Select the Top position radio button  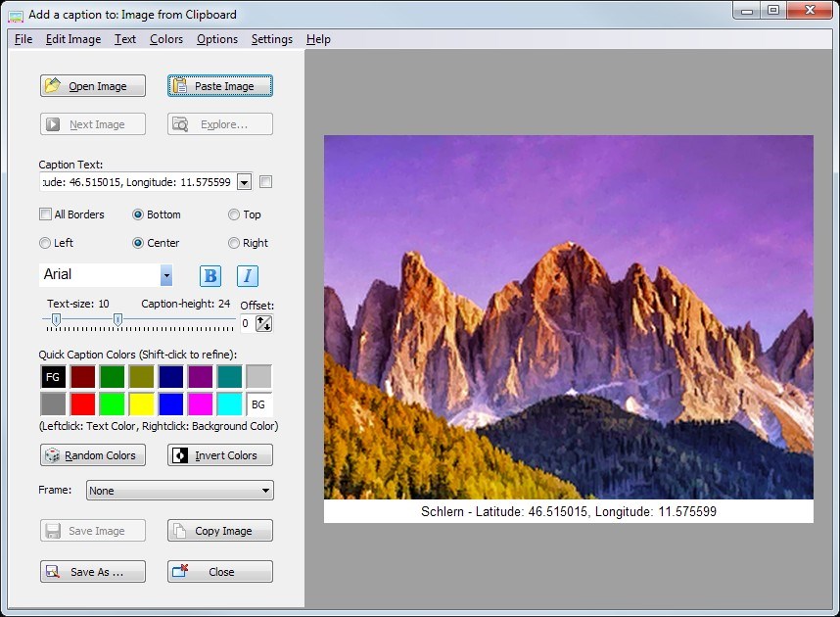click(234, 214)
